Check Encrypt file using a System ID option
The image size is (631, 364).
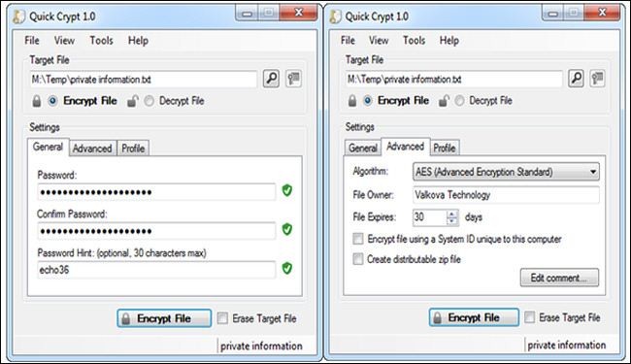coord(358,239)
